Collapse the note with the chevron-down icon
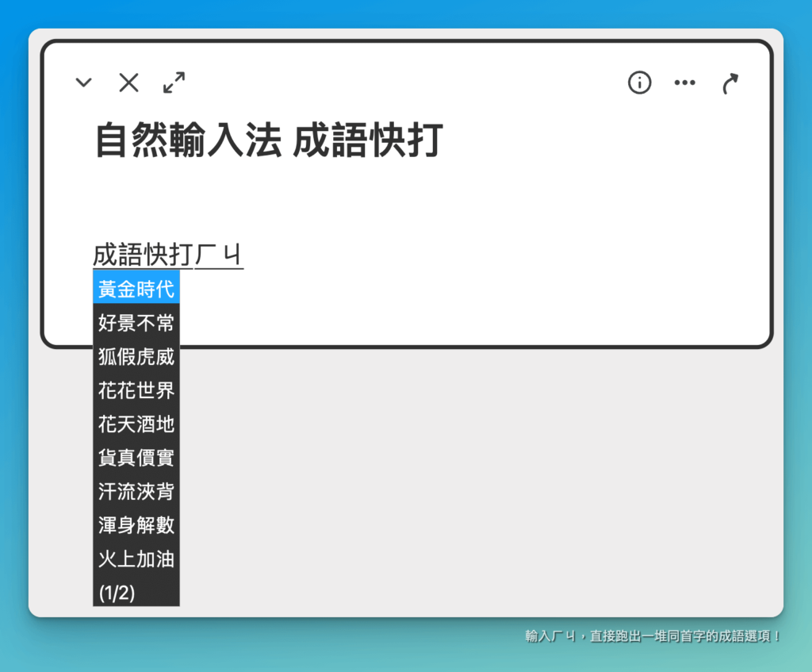This screenshot has height=672, width=812. [83, 83]
